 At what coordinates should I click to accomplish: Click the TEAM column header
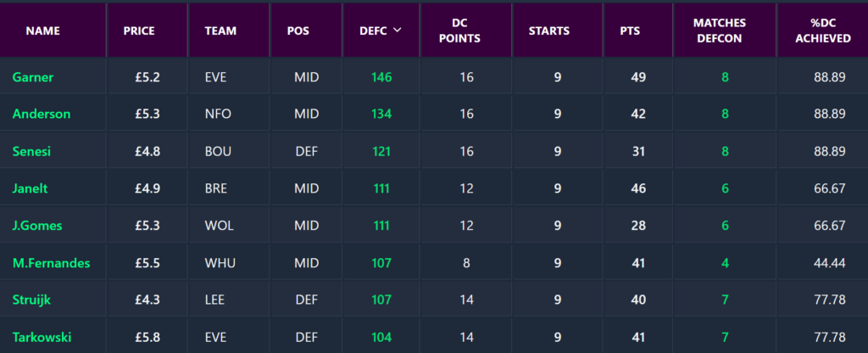(220, 31)
